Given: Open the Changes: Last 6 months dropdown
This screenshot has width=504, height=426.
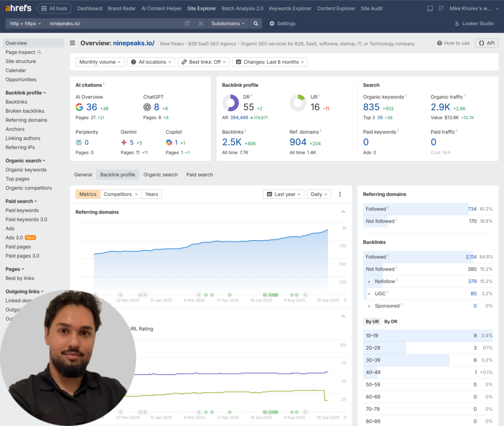Looking at the screenshot, I should pyautogui.click(x=270, y=62).
